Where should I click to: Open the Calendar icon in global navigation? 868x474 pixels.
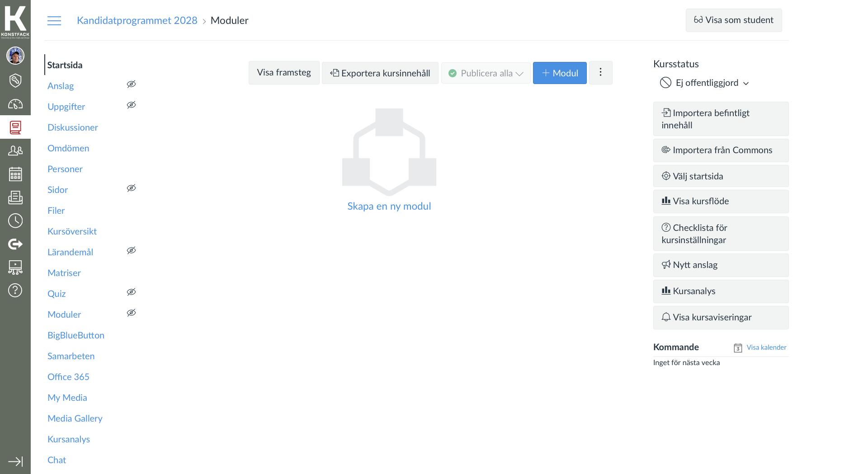click(x=15, y=174)
